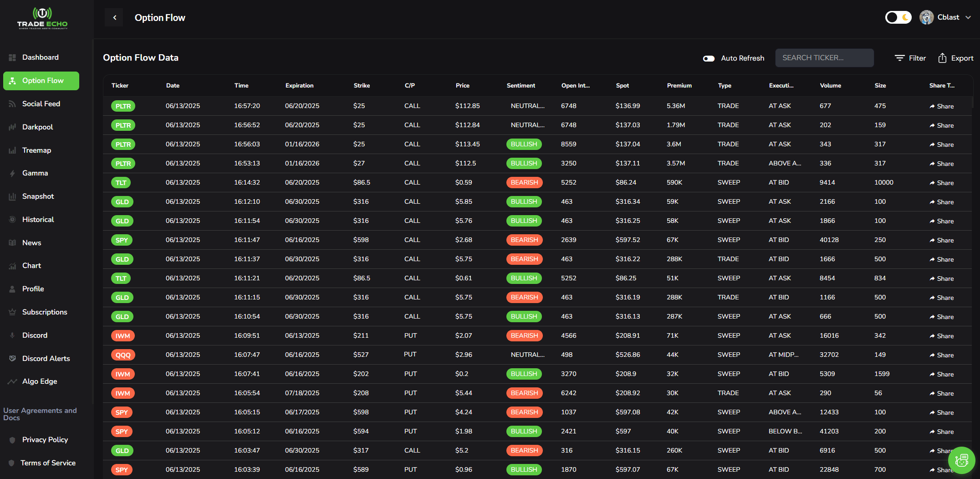Click the 40128 volume value

pyautogui.click(x=829, y=240)
